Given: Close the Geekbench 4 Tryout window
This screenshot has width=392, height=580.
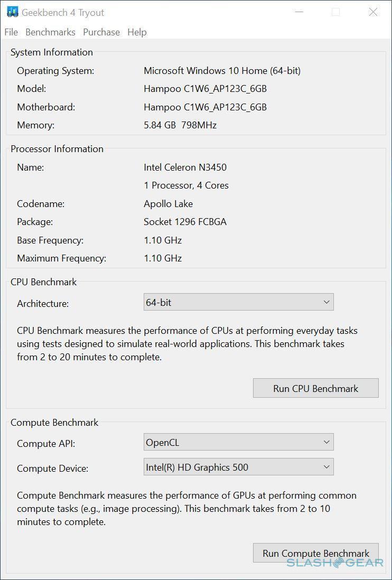Looking at the screenshot, I should click(373, 12).
